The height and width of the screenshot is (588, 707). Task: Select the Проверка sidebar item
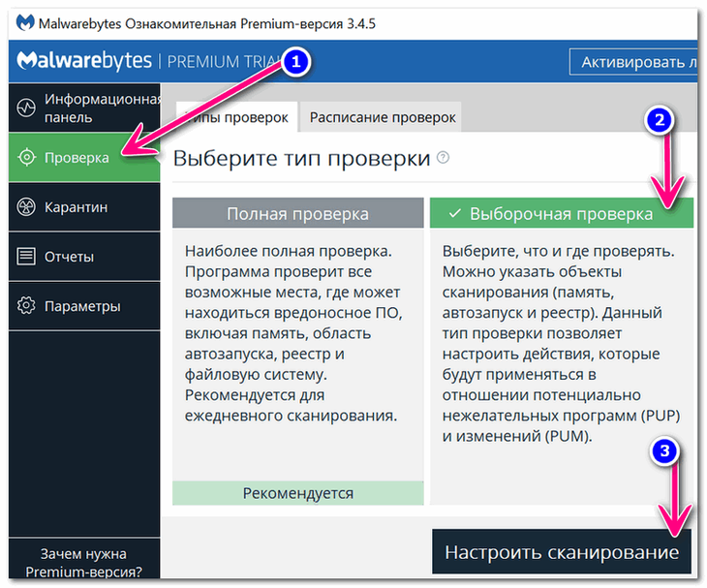tap(84, 157)
